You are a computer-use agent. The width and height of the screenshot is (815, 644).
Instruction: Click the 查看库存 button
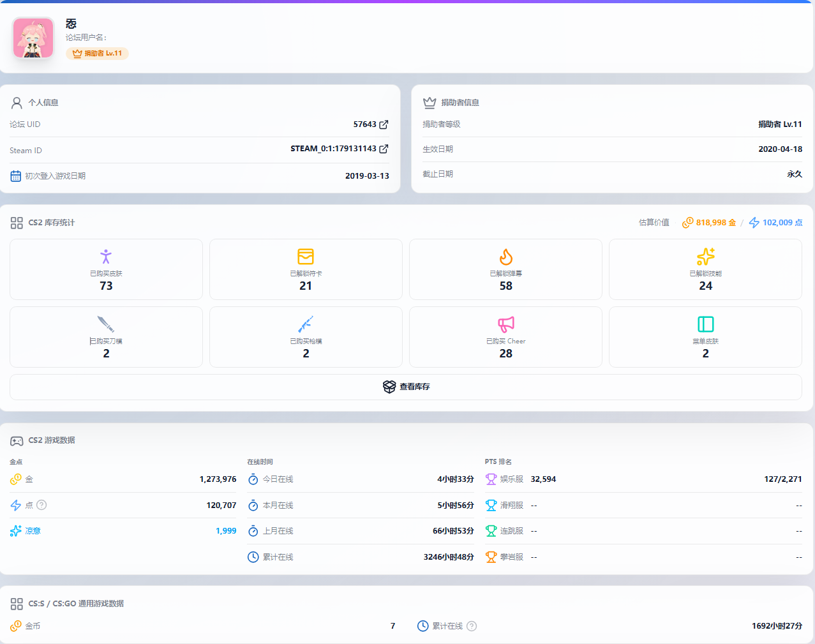coord(406,387)
